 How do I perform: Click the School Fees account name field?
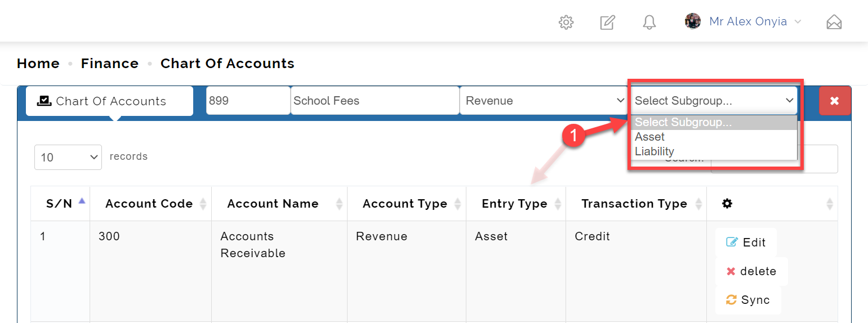[375, 101]
